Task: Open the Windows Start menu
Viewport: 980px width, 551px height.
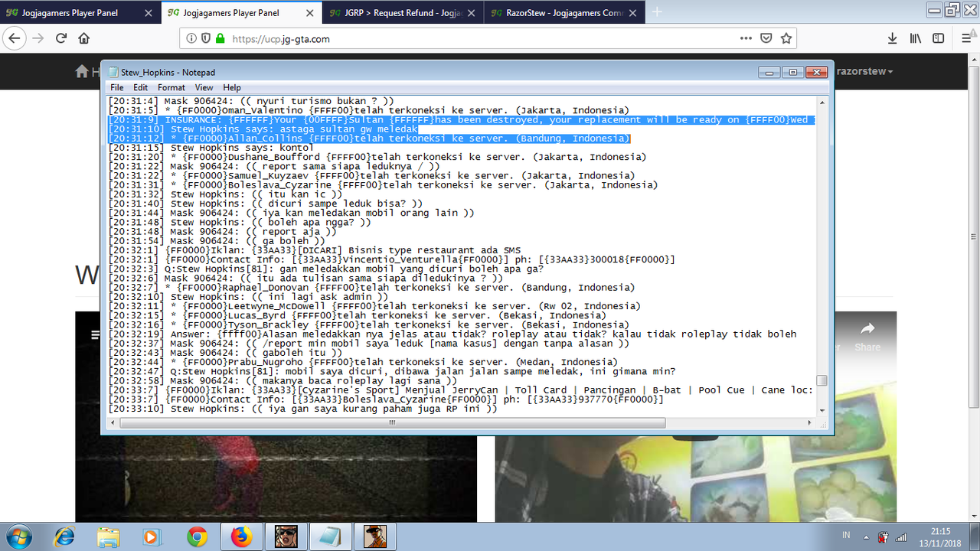Action: click(18, 536)
